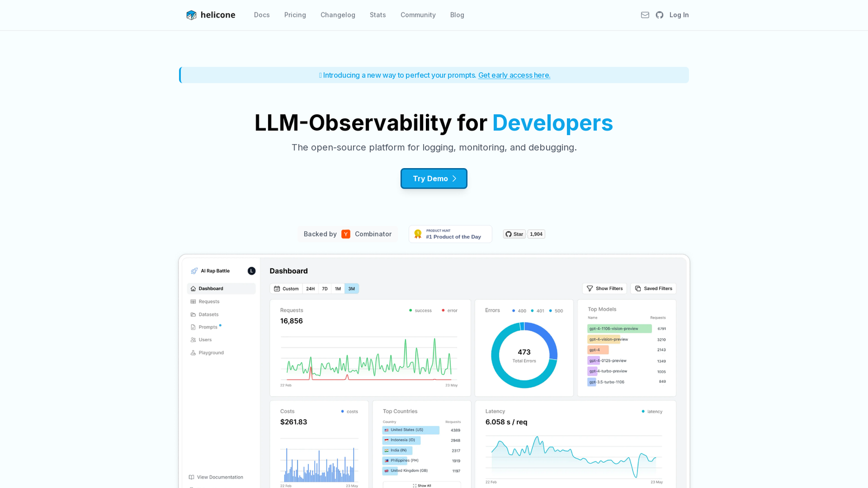Open the Stats nav link
The width and height of the screenshot is (868, 488).
(378, 15)
